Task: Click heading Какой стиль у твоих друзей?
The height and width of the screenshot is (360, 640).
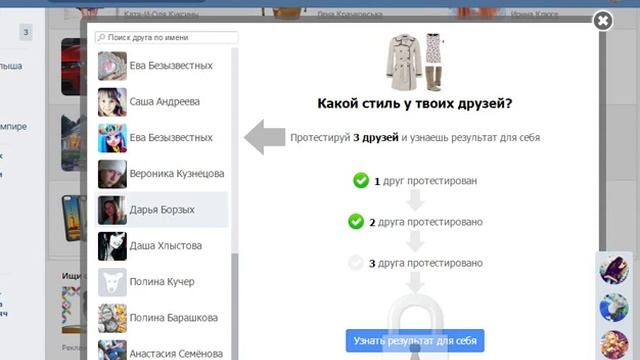Action: point(415,104)
